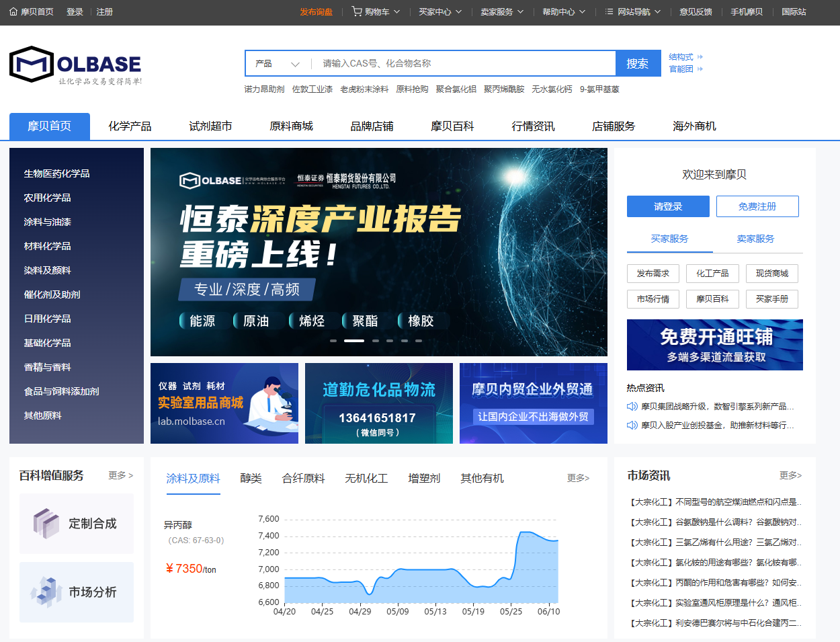Open news 谷氨酸钠是什么调料
This screenshot has height=642, width=840.
(716, 522)
